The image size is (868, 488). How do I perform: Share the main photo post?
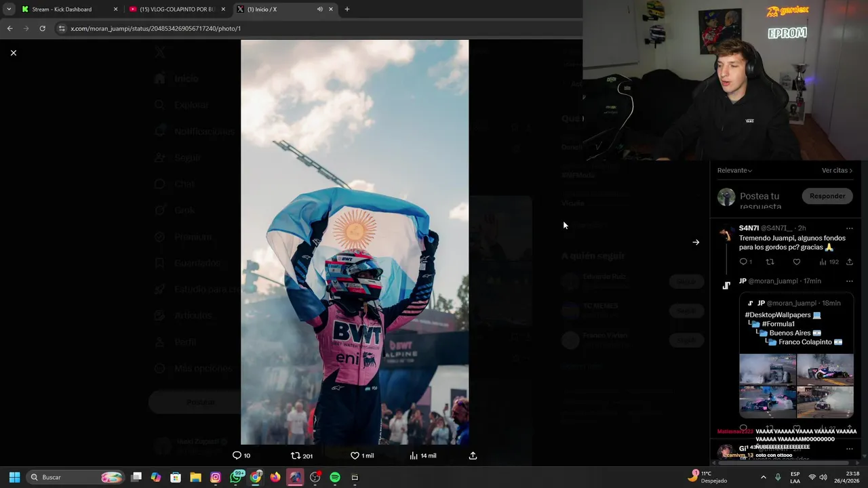pyautogui.click(x=473, y=455)
